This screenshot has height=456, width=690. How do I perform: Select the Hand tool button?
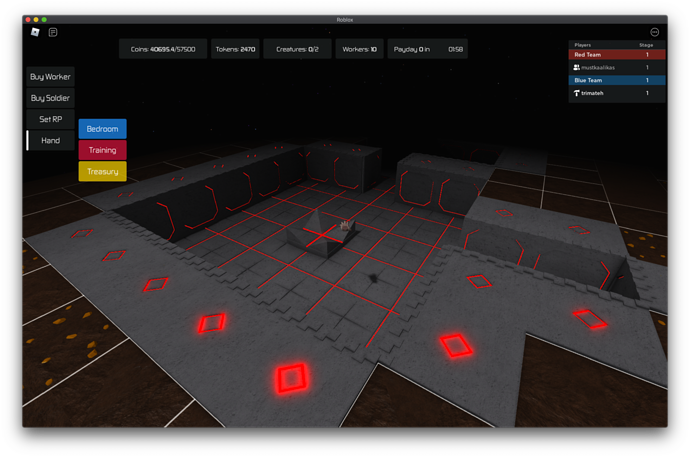[50, 140]
